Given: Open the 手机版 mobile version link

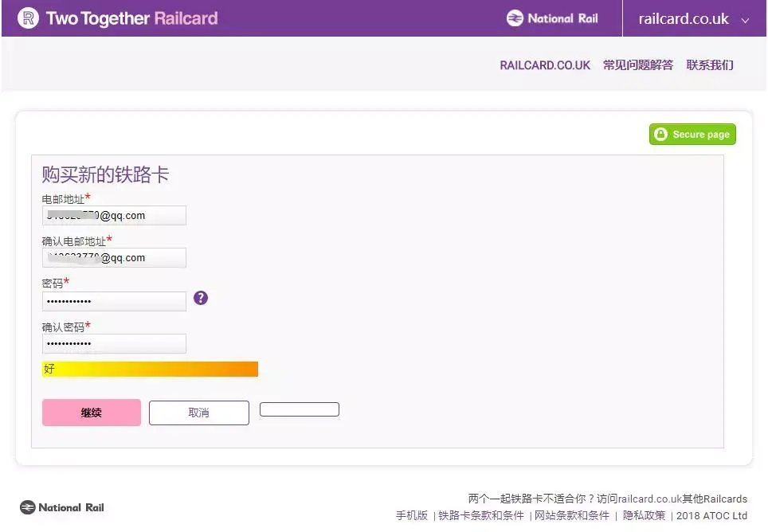Looking at the screenshot, I should point(411,515).
